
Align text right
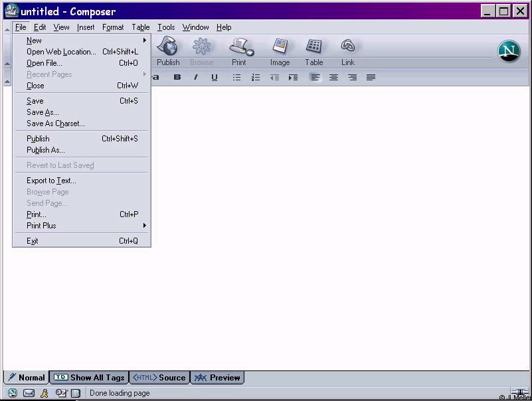click(x=352, y=78)
